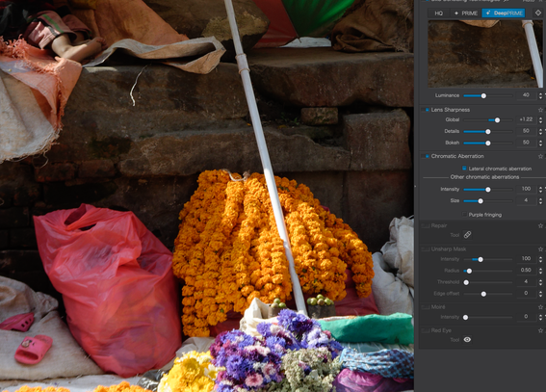Adjust the Chromatic Aberration Intensity slider
This screenshot has height=392, width=546.
(x=488, y=190)
